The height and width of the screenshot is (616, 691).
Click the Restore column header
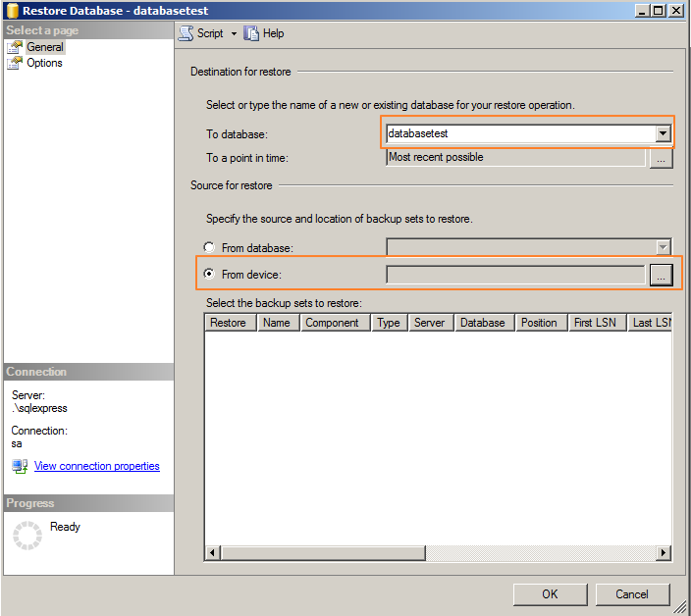pos(230,323)
